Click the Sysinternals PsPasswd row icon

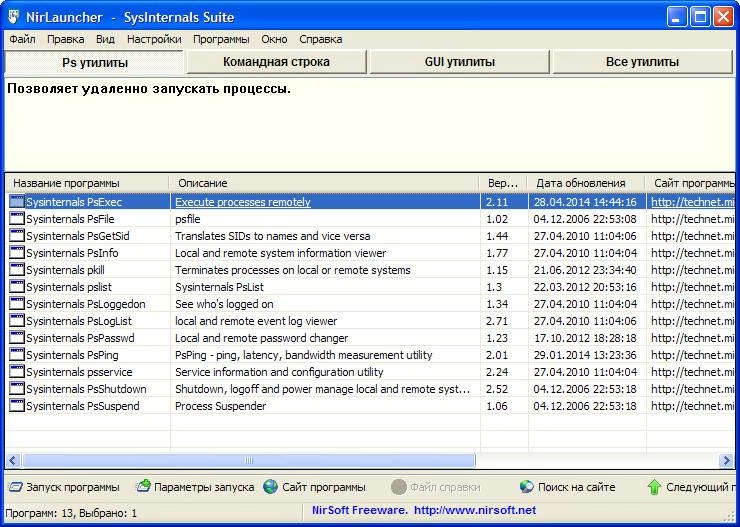pos(17,338)
